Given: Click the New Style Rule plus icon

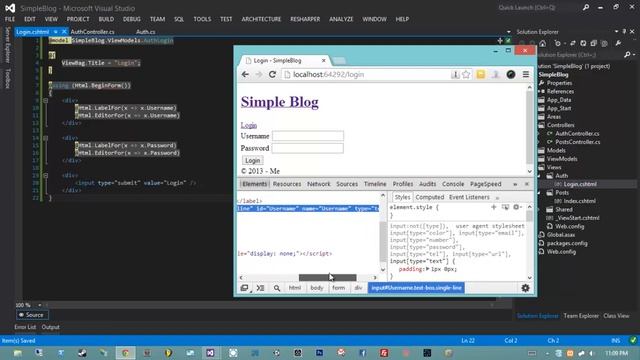Looking at the screenshot, I should 493,207.
